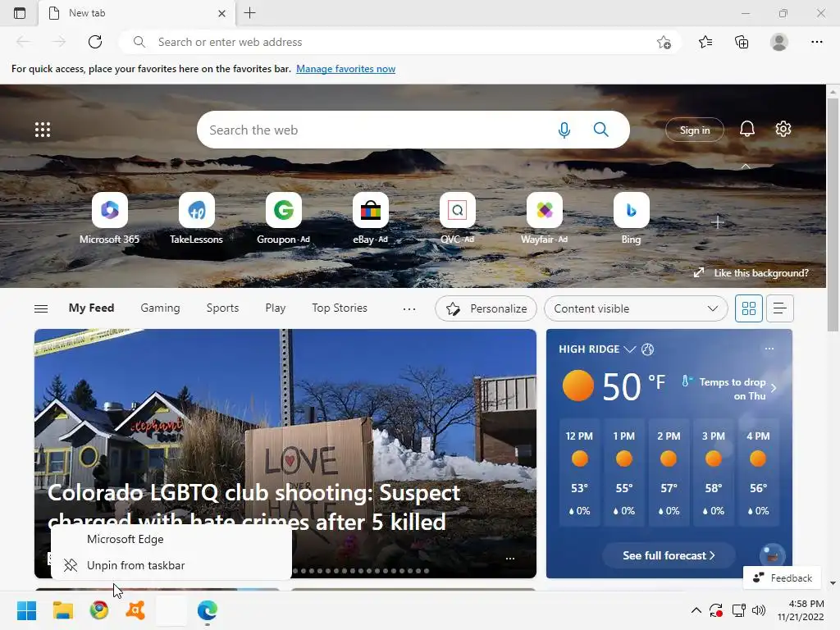Open Groupon quick link tile
Screen dimensions: 840x630
(x=283, y=218)
